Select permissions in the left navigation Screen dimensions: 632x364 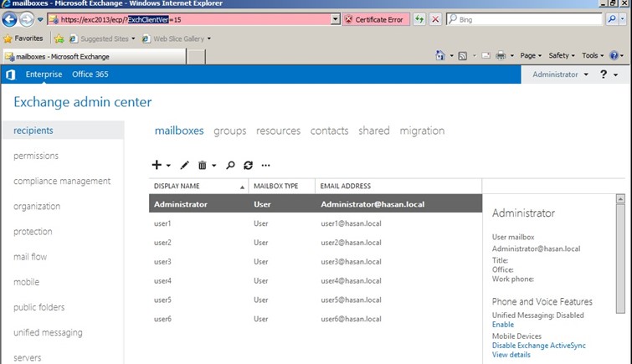[x=36, y=156]
